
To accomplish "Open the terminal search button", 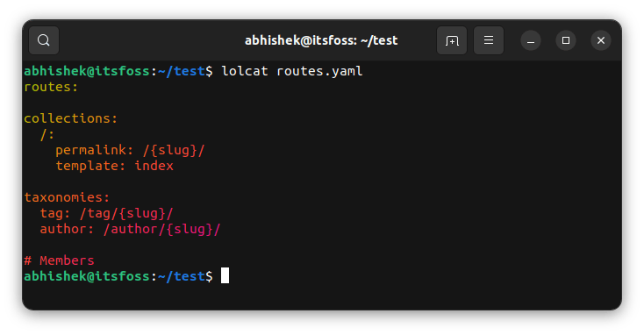I will click(44, 40).
